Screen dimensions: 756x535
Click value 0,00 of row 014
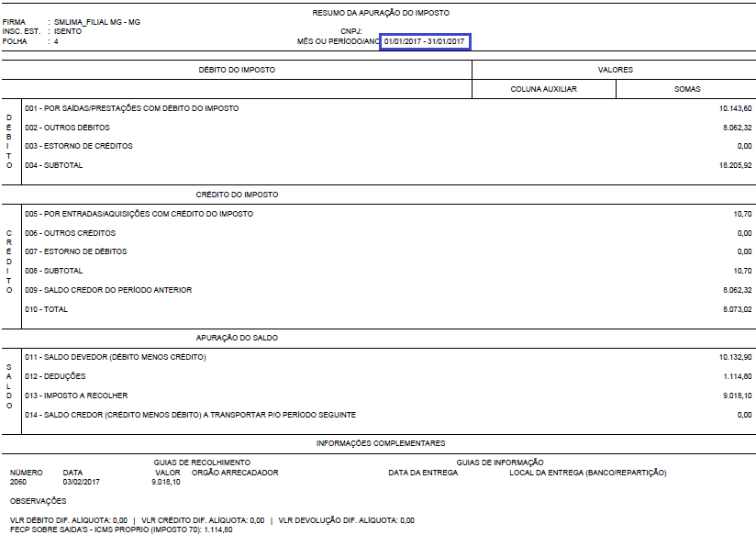(x=744, y=416)
